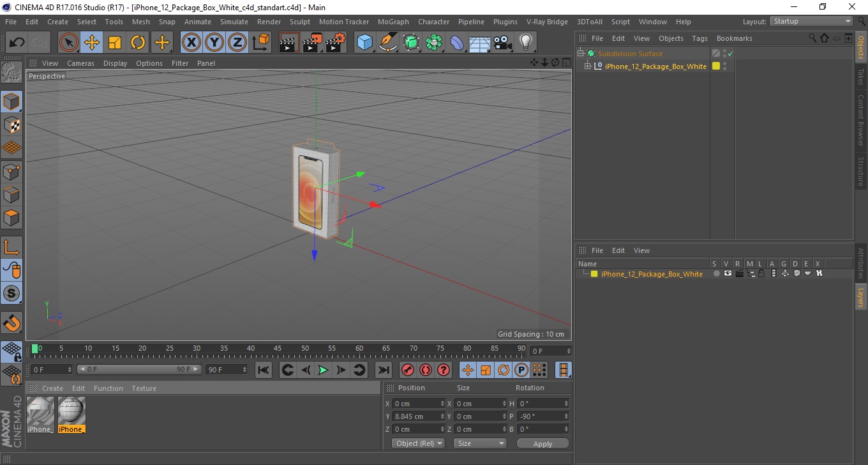Viewport: 868px width, 465px height.
Task: Add a Camera object
Action: 502,43
